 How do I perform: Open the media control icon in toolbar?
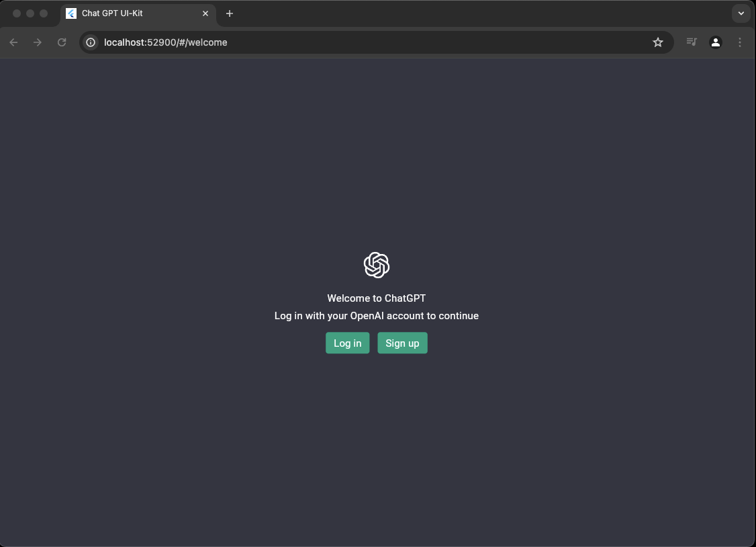click(692, 42)
